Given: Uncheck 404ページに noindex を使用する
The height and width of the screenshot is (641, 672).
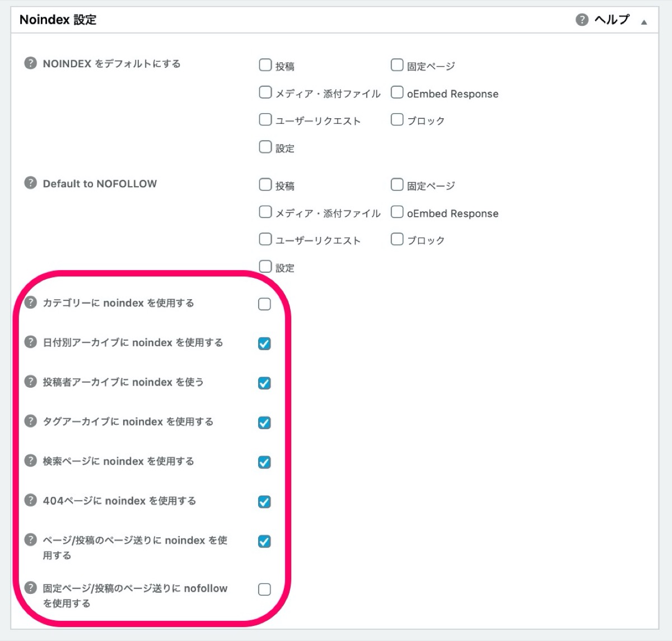Looking at the screenshot, I should point(264,502).
